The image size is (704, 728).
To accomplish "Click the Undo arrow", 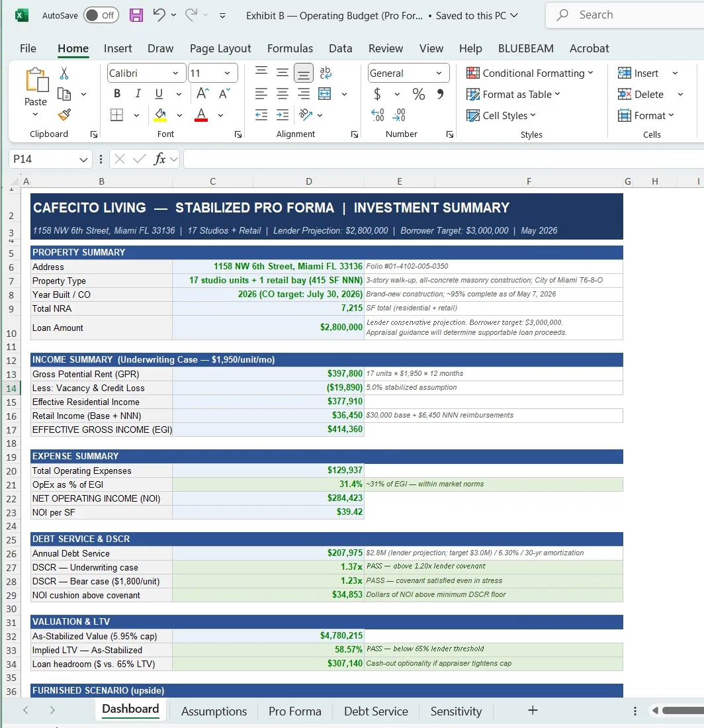I will click(x=159, y=15).
